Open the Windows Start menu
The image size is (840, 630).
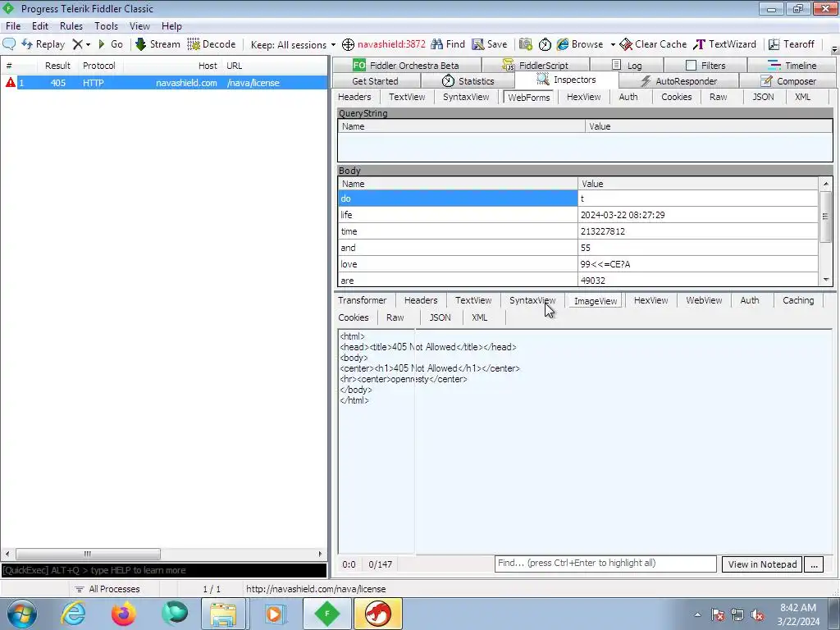click(x=22, y=614)
